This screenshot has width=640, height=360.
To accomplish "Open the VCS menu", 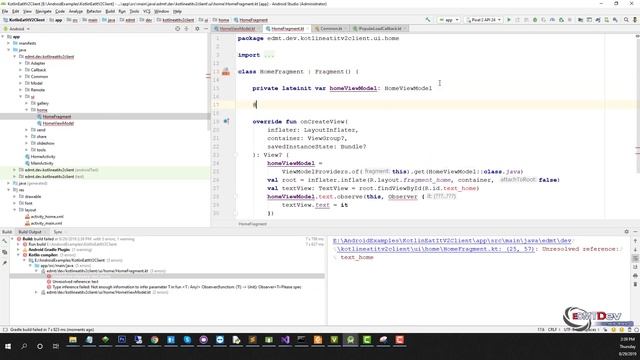I will [146, 11].
